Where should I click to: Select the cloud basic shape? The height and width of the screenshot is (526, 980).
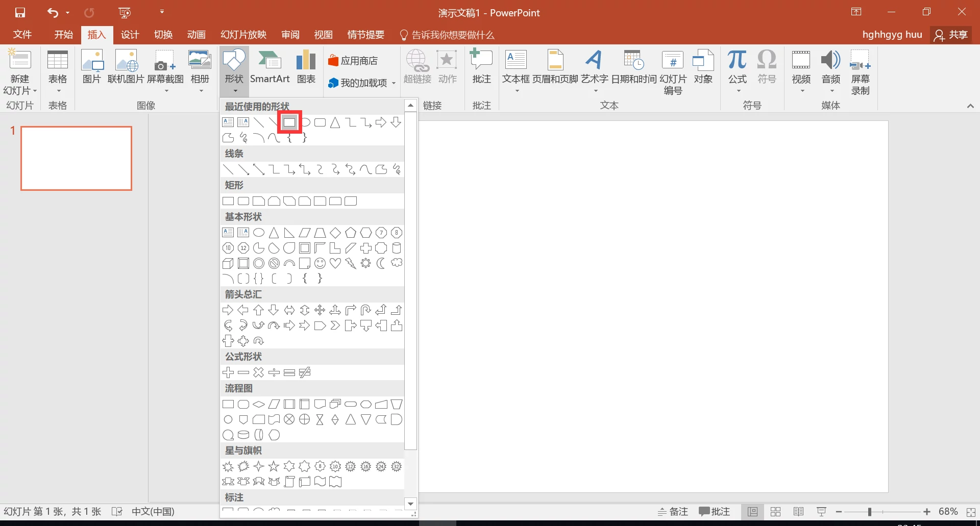tap(397, 263)
